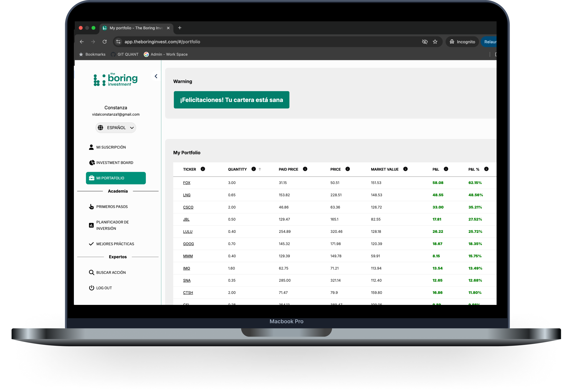
Task: Click the email vidalconstanza1@gmail.com
Action: tap(116, 114)
